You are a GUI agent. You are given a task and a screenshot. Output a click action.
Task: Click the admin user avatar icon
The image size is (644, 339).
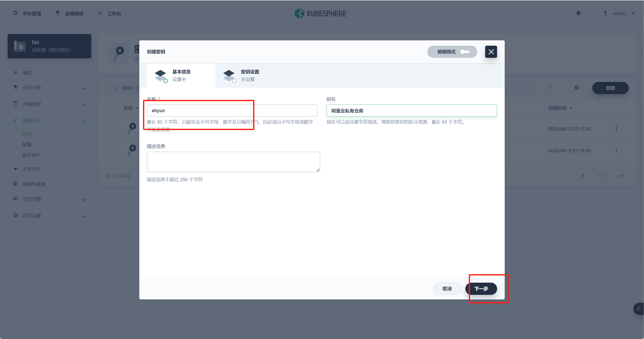pyautogui.click(x=605, y=13)
